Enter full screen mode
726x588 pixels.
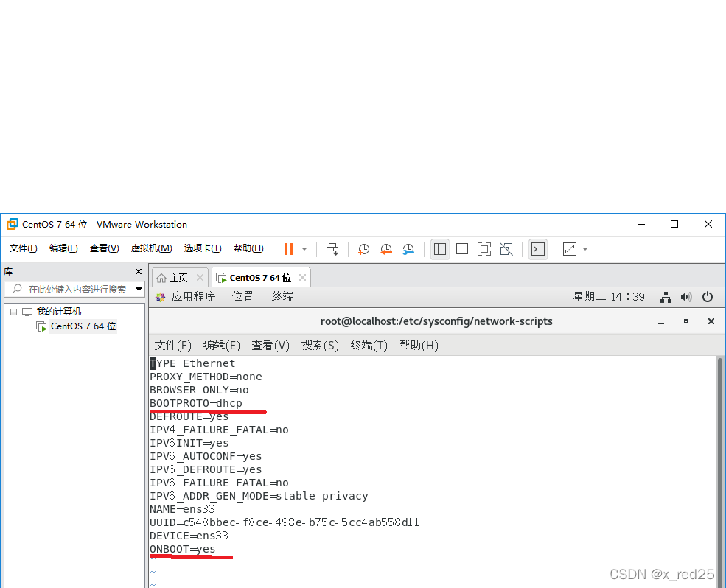[x=484, y=249]
